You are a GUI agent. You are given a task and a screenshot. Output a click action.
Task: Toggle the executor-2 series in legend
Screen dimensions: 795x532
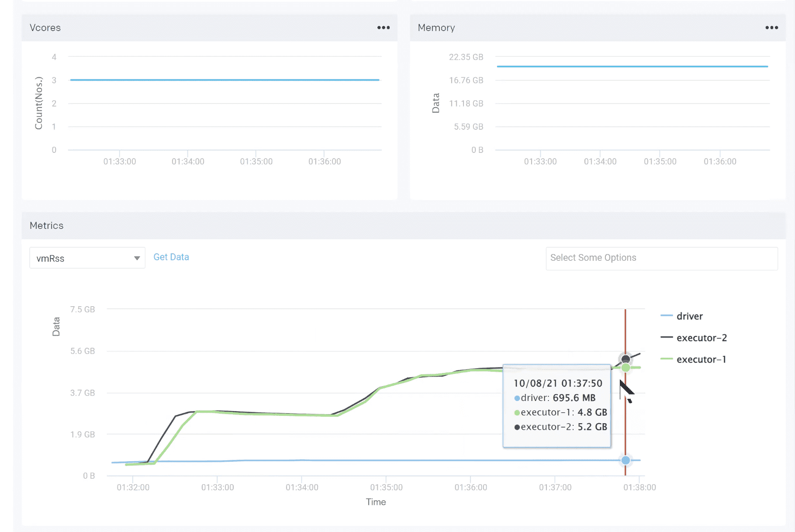coord(701,338)
